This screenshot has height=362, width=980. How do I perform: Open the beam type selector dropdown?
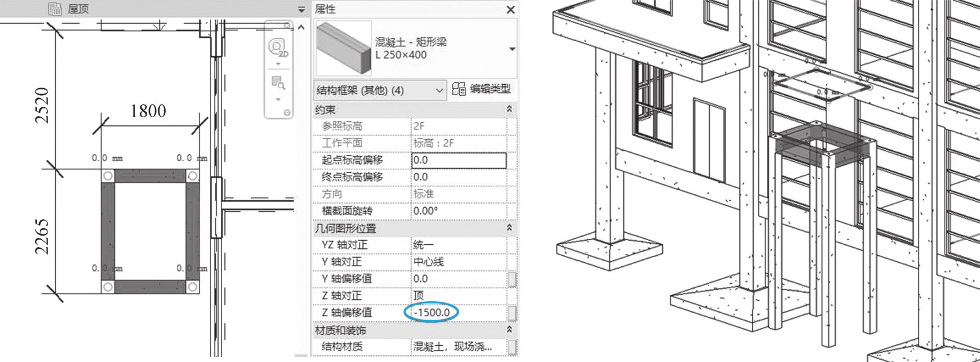click(x=512, y=49)
